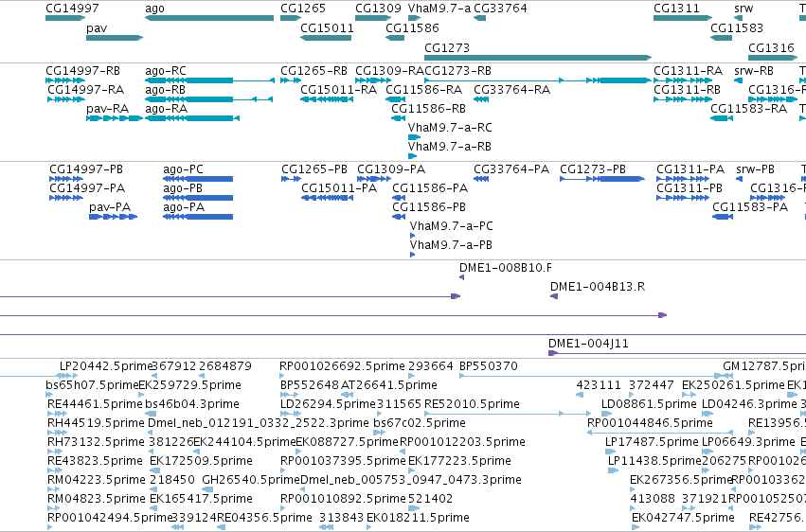Select EST RP001010892.5prime

(x=343, y=499)
